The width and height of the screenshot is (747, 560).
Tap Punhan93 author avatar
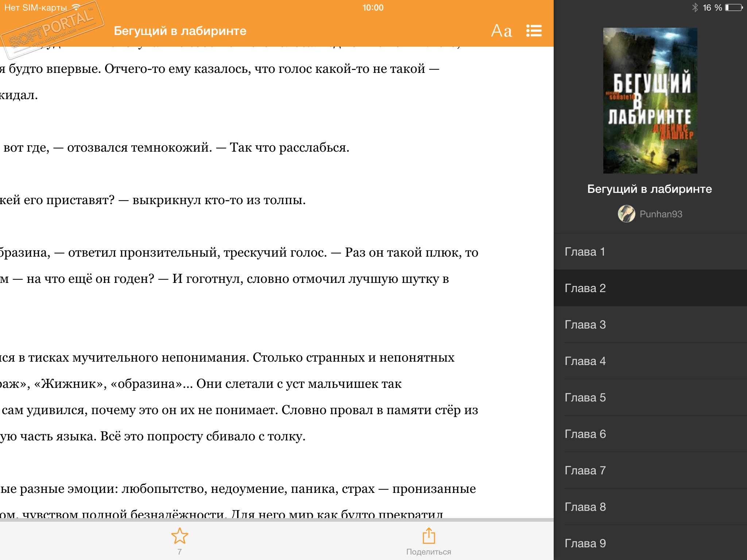pyautogui.click(x=626, y=214)
